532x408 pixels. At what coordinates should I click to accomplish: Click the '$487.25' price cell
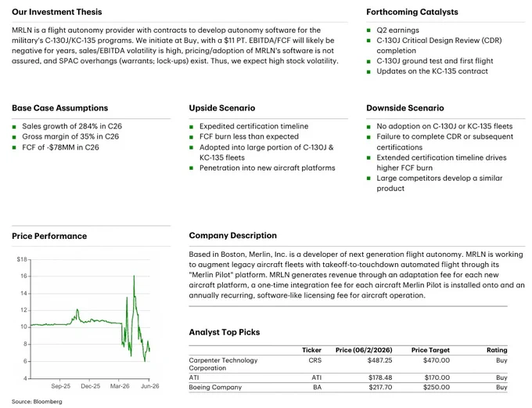(x=379, y=360)
